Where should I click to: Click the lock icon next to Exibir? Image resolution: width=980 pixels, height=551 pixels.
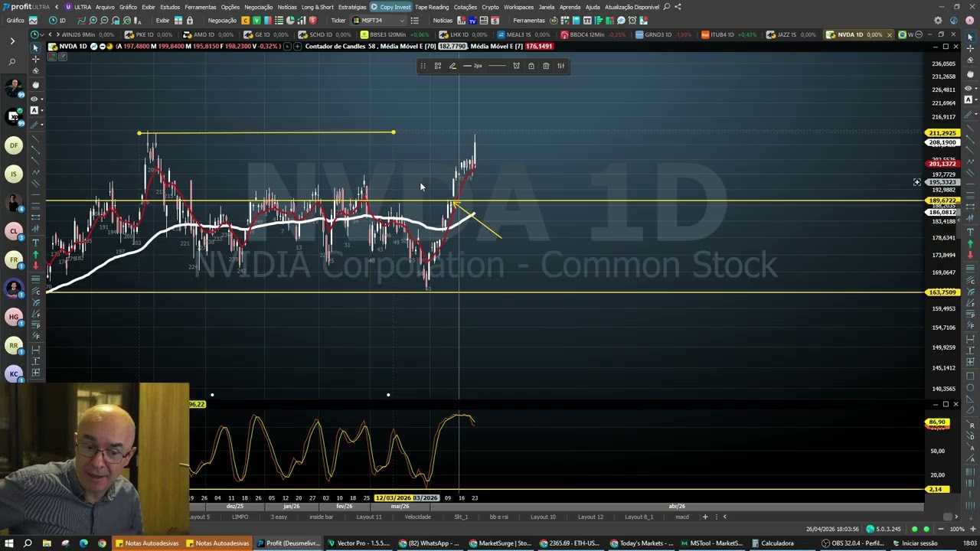point(189,21)
